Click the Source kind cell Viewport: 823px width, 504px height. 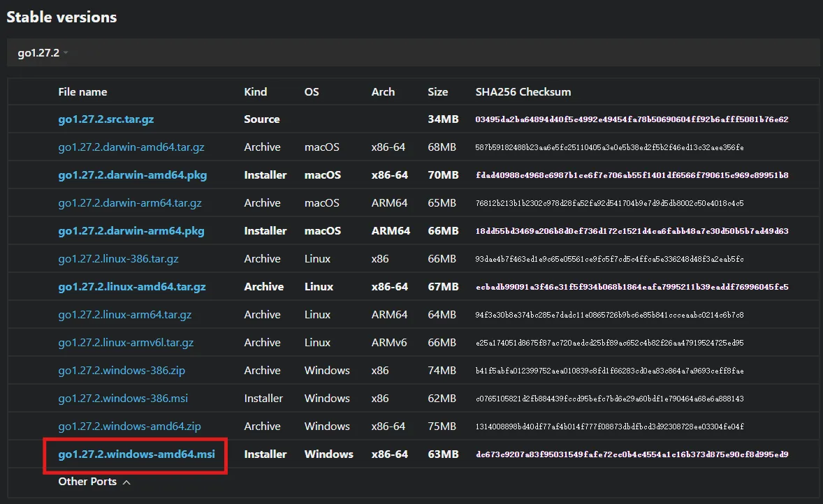[x=262, y=119]
